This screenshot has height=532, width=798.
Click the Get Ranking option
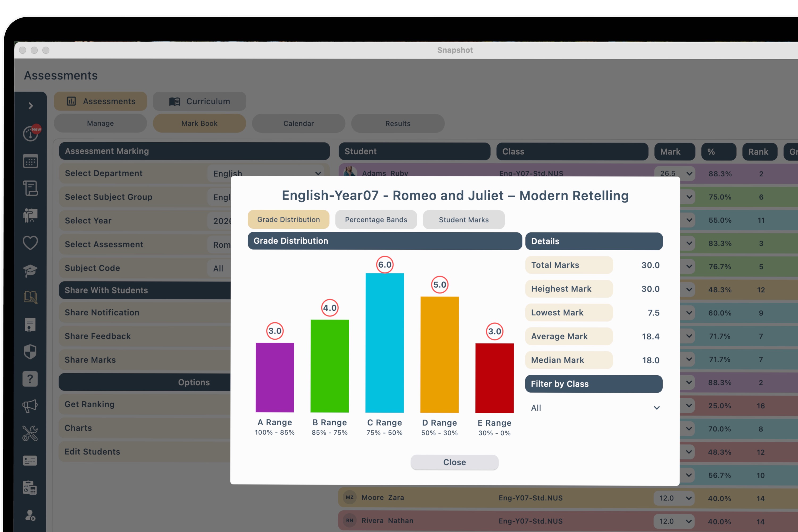[x=144, y=404]
